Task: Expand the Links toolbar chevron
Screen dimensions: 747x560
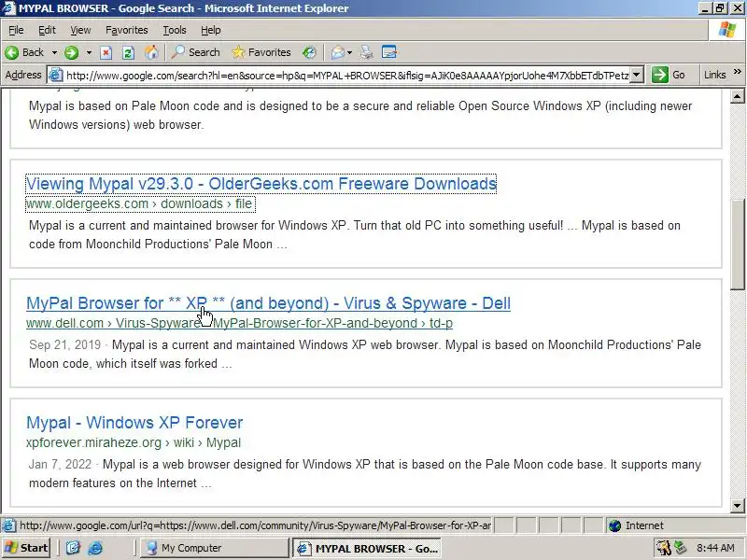Action: [738, 72]
